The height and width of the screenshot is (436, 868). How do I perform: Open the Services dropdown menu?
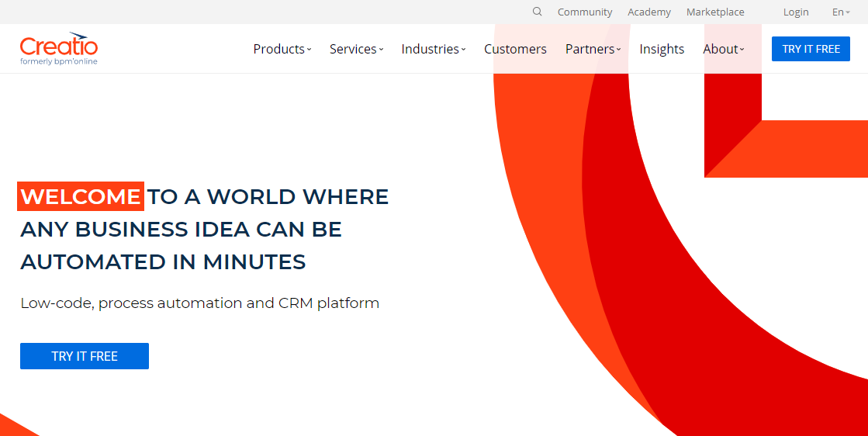coord(357,49)
